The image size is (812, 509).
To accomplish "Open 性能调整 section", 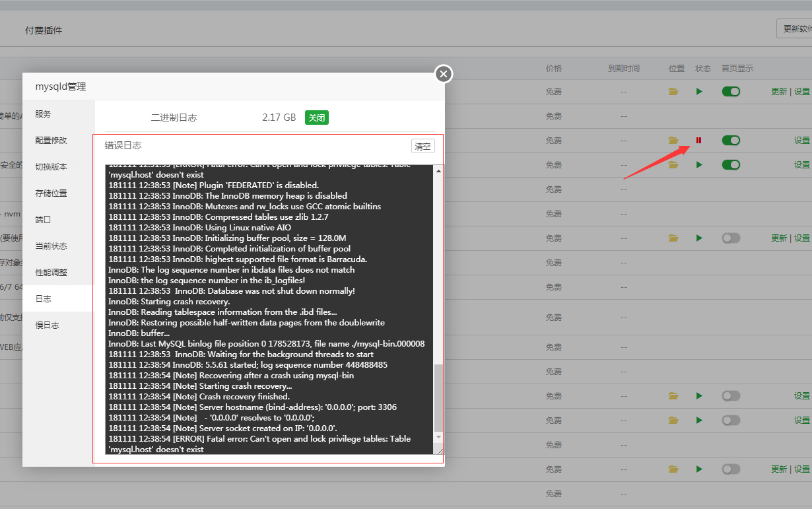I will click(x=59, y=272).
